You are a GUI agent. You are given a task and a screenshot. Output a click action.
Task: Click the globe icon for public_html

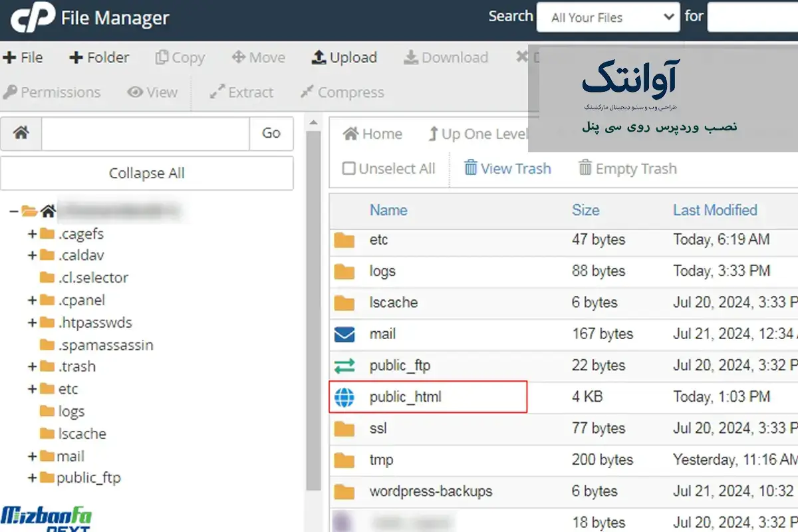pos(344,398)
